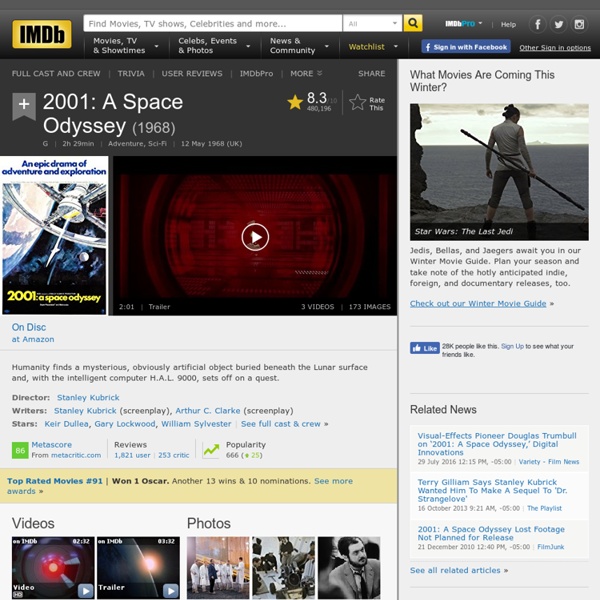Open IMDb Twitter page icon

[x=558, y=24]
